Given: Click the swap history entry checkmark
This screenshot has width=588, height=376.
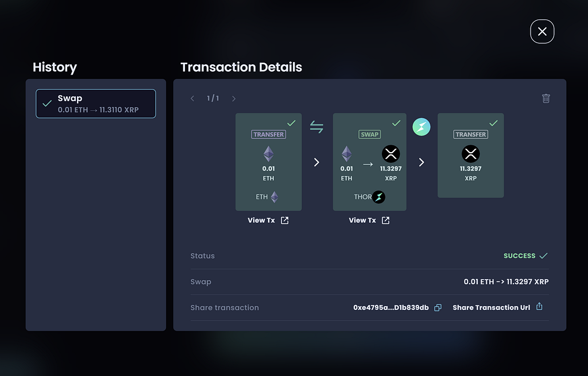Looking at the screenshot, I should point(47,103).
